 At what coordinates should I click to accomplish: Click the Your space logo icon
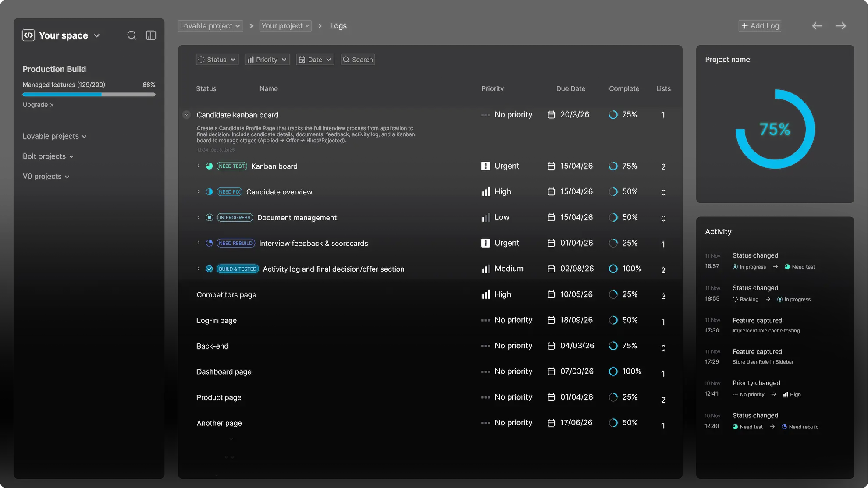28,35
